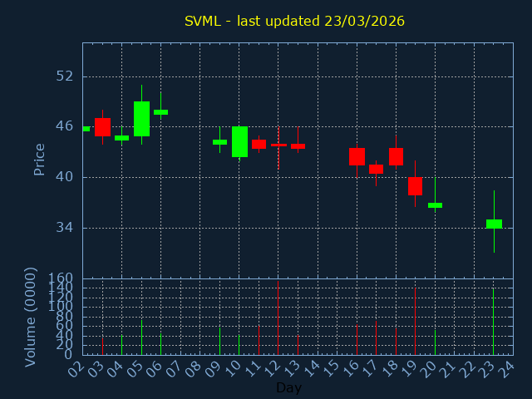Select the large green candlestick on day 05
The height and width of the screenshot is (399, 532).
click(141, 118)
